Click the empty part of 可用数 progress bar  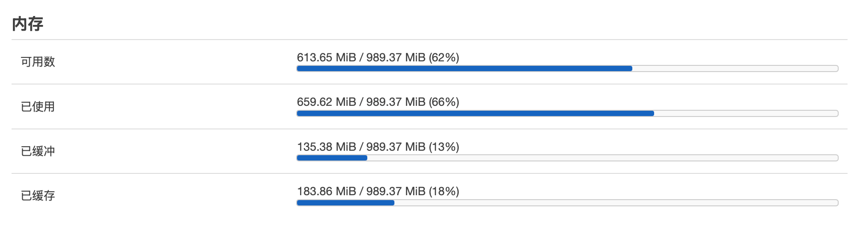click(735, 68)
